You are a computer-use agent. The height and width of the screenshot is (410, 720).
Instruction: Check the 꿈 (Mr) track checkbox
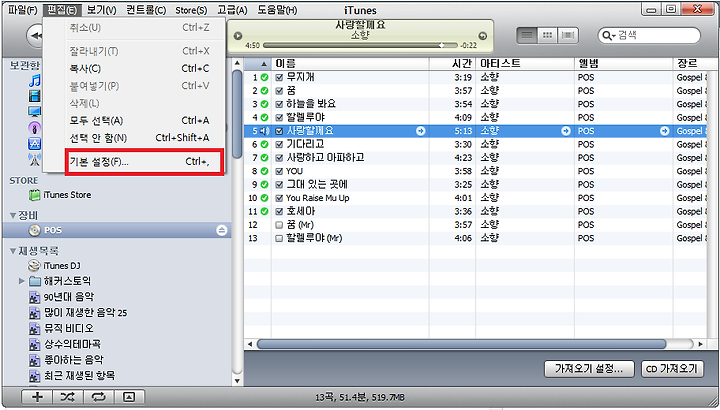coord(279,225)
